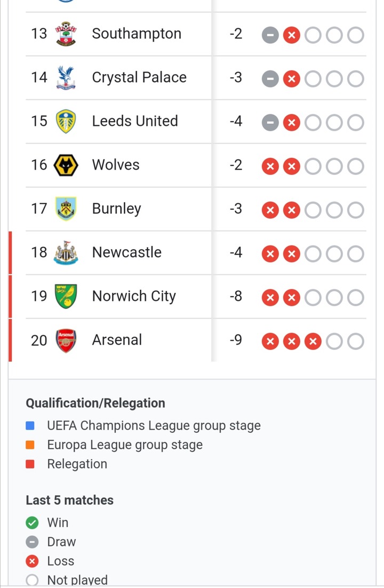Image resolution: width=384 pixels, height=588 pixels.
Task: Open the Newcastle team name
Action: pos(127,252)
